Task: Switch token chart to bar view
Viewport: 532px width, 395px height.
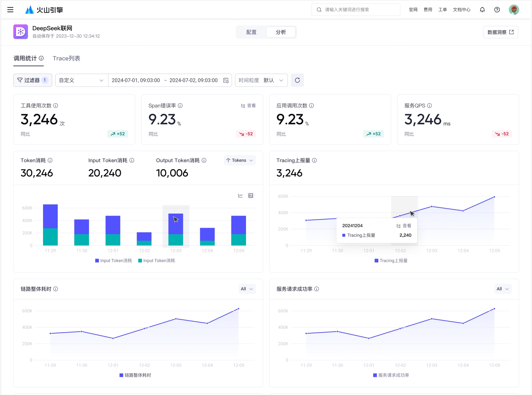Action: [251, 196]
